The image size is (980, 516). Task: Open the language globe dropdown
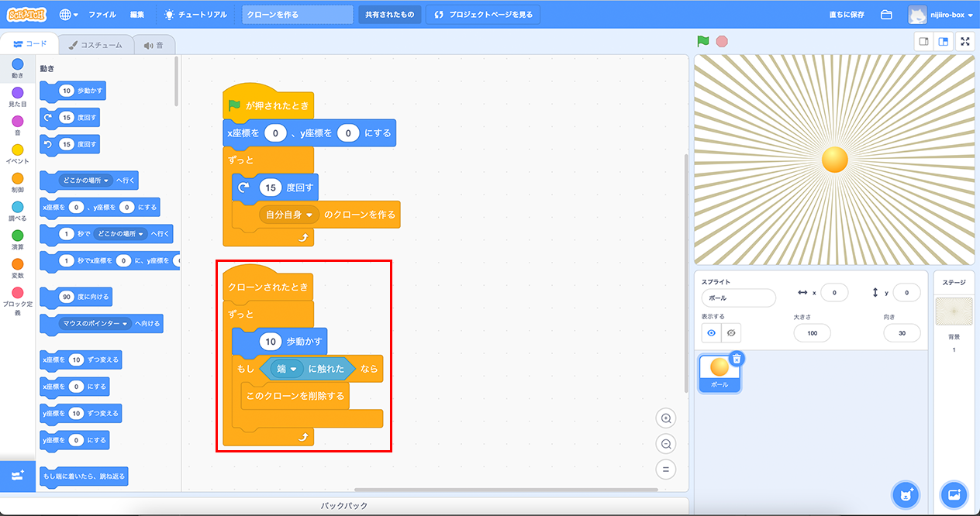(68, 15)
